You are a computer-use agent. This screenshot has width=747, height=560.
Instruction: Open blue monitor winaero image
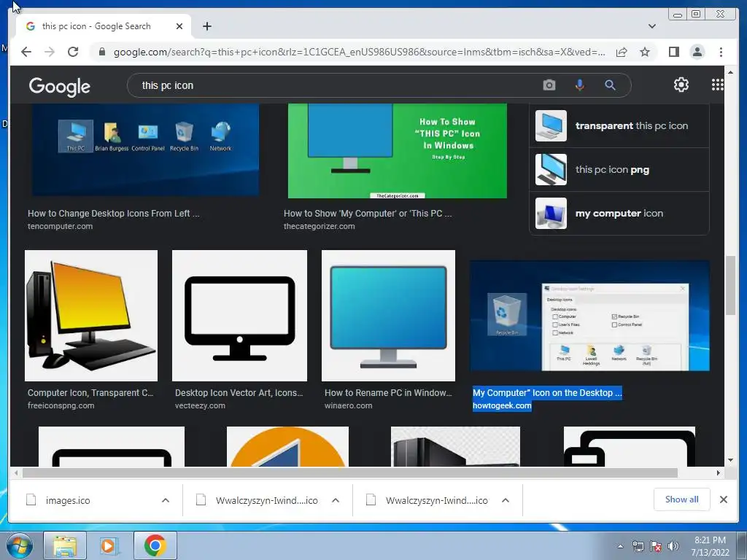click(x=388, y=316)
